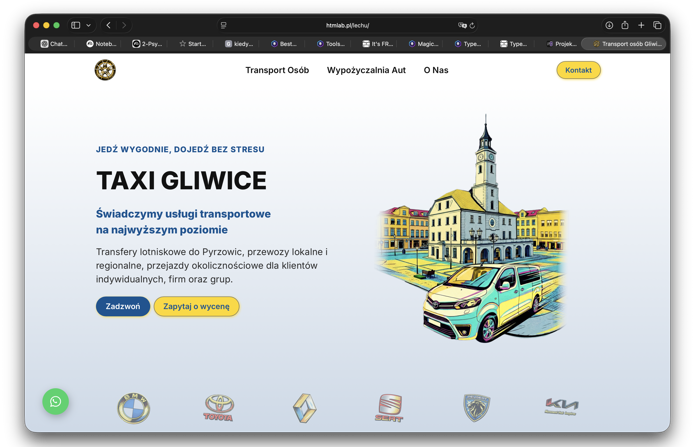The width and height of the screenshot is (695, 447).
Task: Click the subheading Świadczymy usługi transportowe
Action: pyautogui.click(x=183, y=214)
